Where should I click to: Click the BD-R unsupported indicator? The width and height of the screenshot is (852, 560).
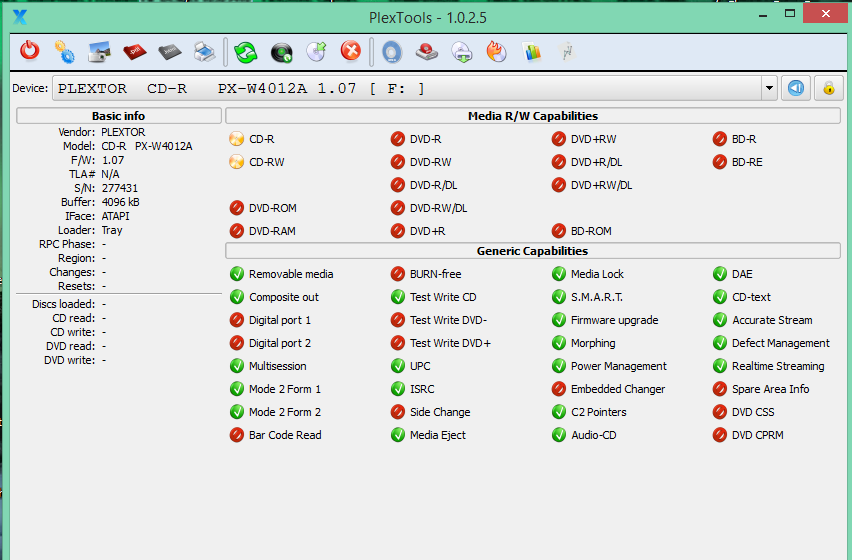(719, 139)
